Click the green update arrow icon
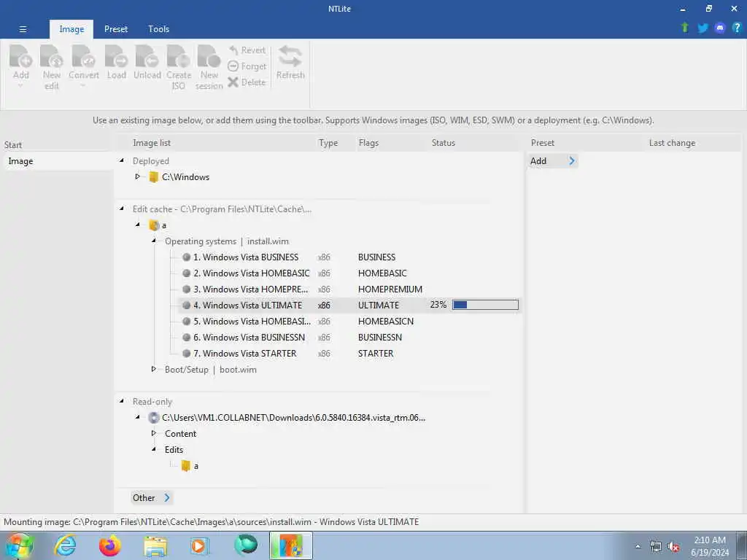 [685, 28]
